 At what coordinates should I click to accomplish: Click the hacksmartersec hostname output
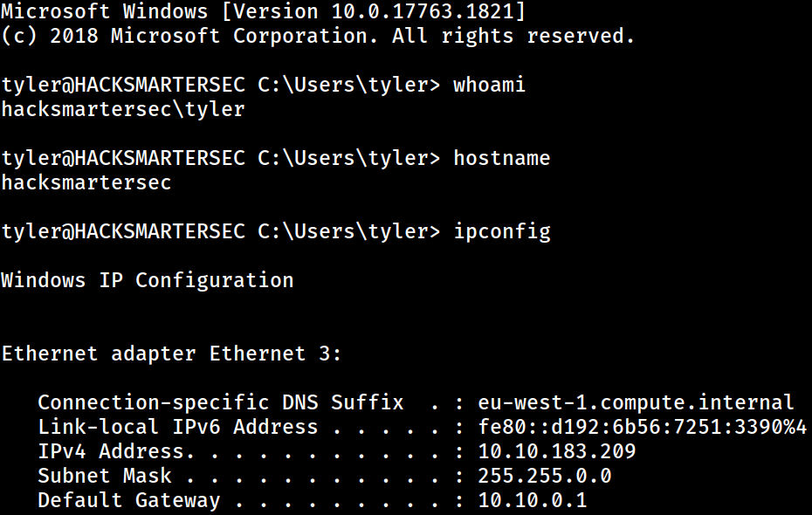pyautogui.click(x=86, y=182)
